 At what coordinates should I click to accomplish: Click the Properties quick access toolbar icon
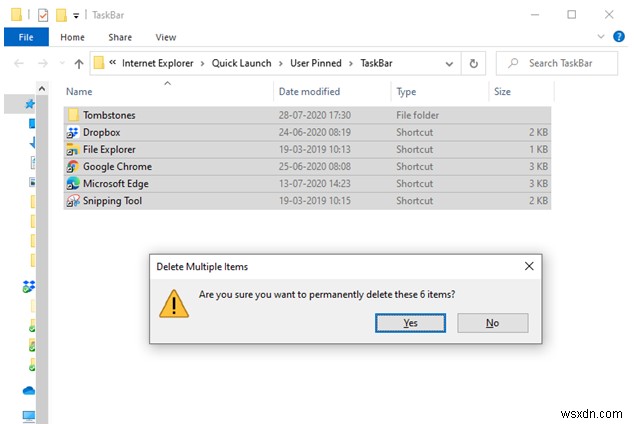[x=43, y=15]
